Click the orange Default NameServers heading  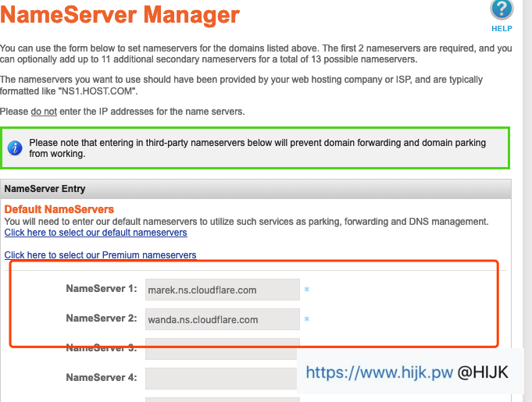coord(59,209)
